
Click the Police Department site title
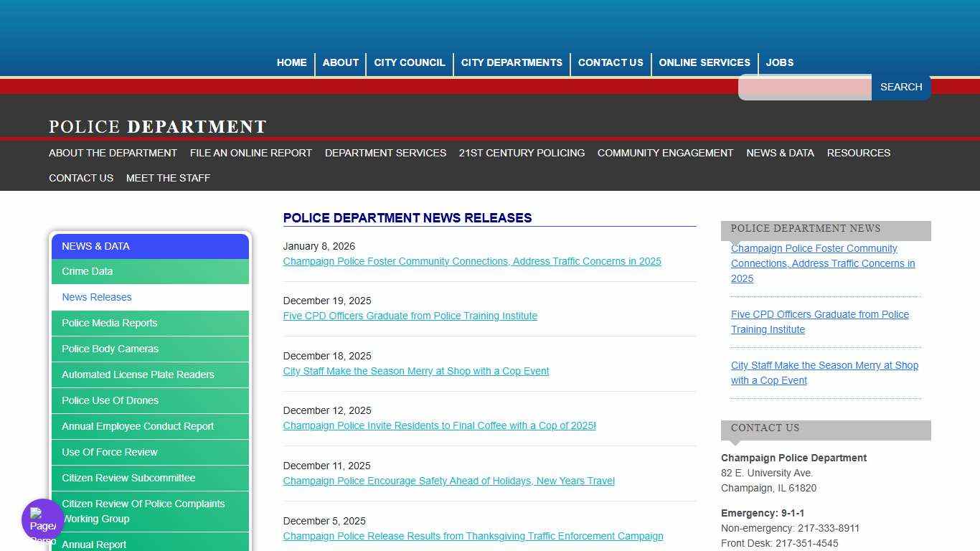pos(158,127)
